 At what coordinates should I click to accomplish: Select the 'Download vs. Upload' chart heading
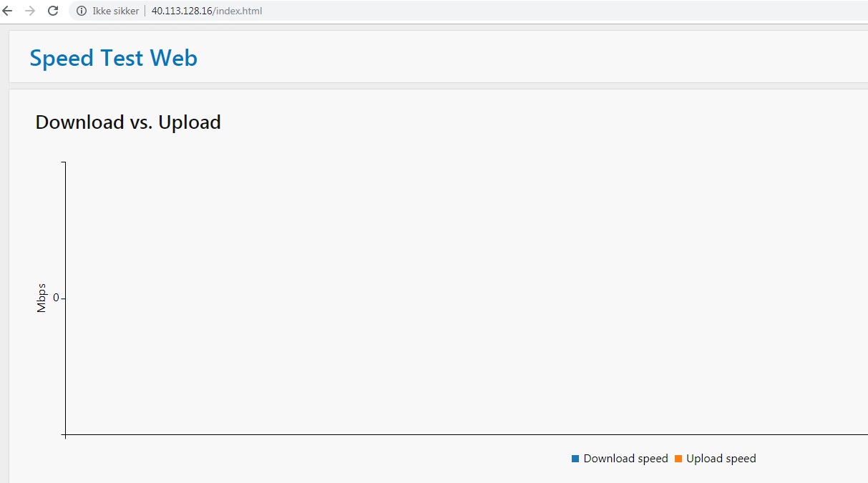(x=127, y=122)
